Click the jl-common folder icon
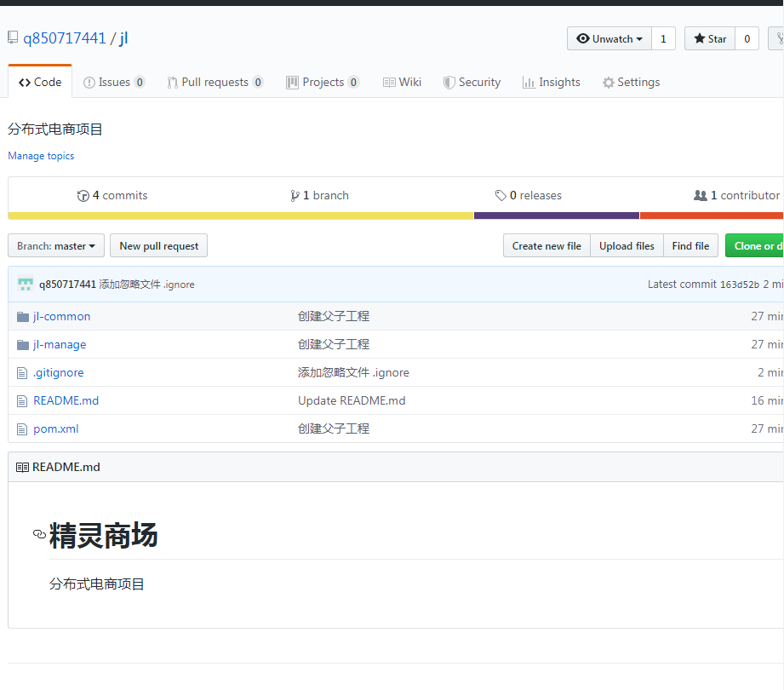This screenshot has width=784, height=690. click(x=22, y=317)
